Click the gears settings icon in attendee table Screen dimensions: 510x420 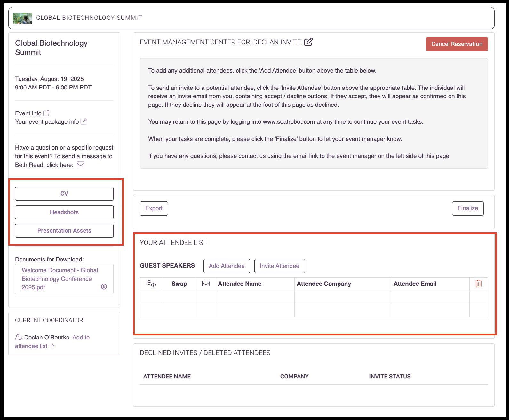[151, 284]
